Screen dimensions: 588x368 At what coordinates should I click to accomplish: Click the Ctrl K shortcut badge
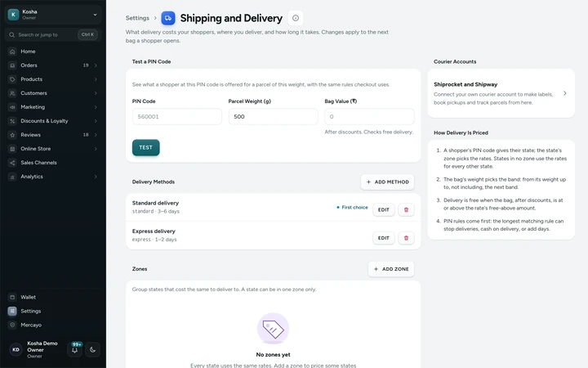[x=87, y=34]
